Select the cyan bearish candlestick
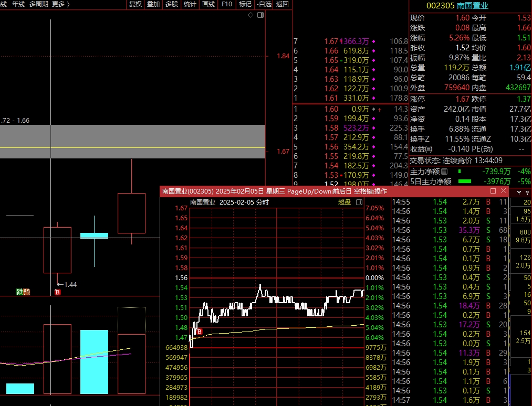 pyautogui.click(x=95, y=236)
